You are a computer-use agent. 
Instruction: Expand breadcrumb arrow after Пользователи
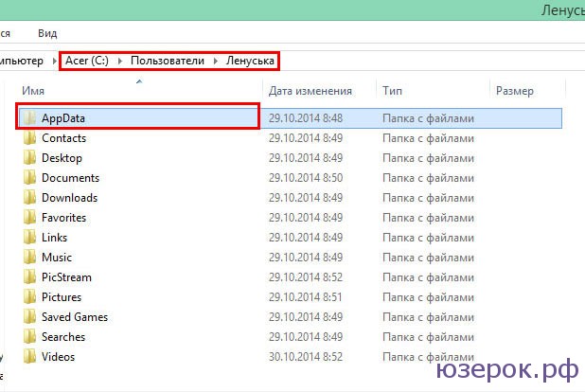coord(217,62)
